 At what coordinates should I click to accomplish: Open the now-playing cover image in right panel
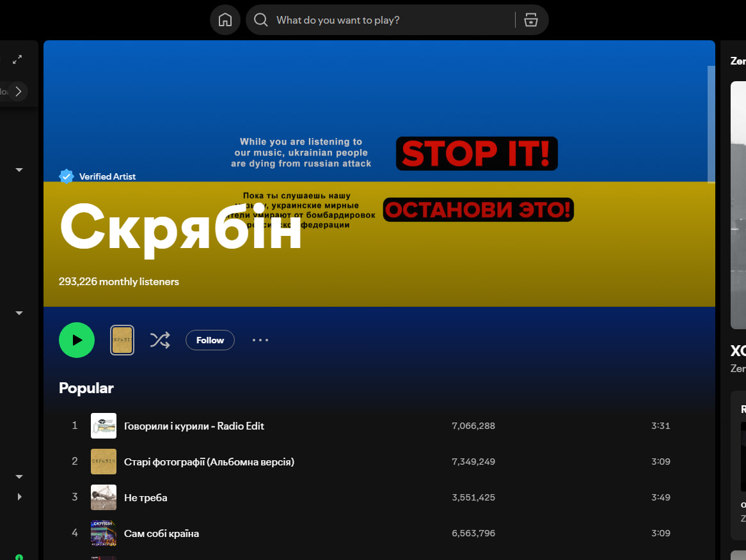click(738, 205)
